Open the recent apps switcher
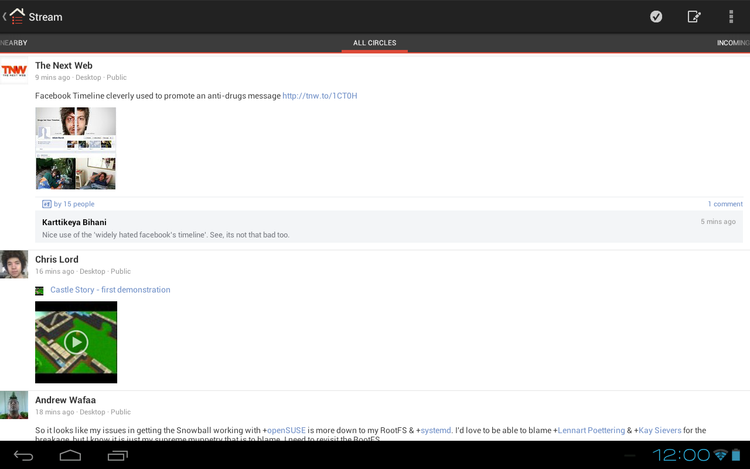The image size is (750, 469). click(117, 456)
